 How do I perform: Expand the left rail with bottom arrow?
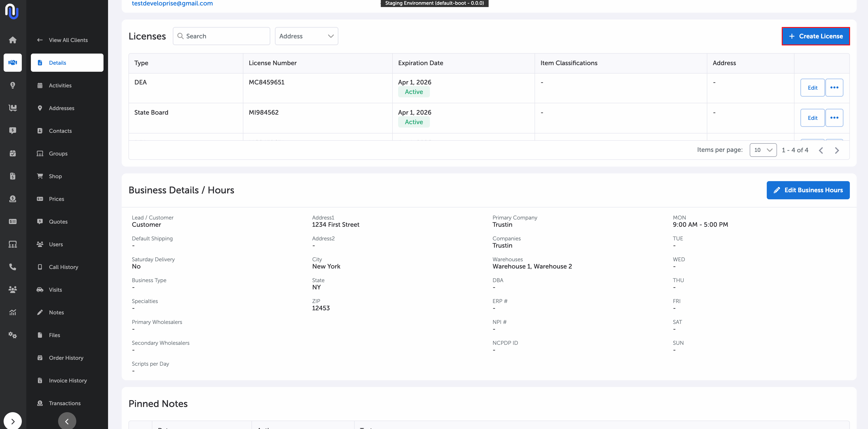(x=12, y=421)
